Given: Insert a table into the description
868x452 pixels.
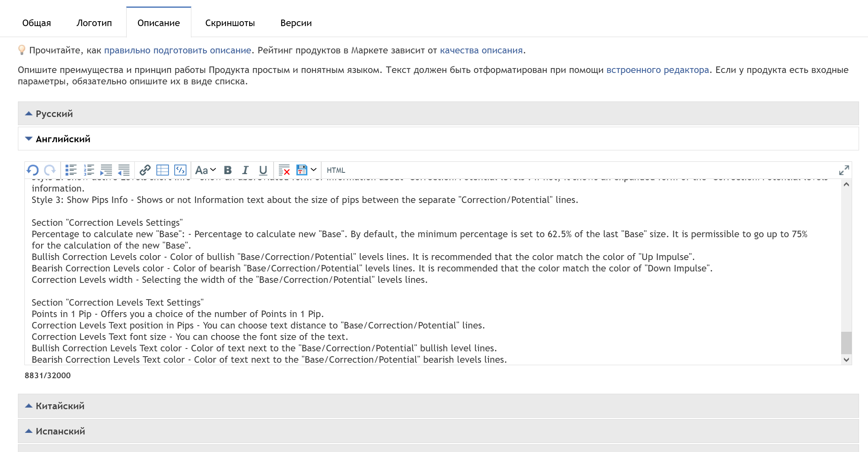Looking at the screenshot, I should [162, 170].
